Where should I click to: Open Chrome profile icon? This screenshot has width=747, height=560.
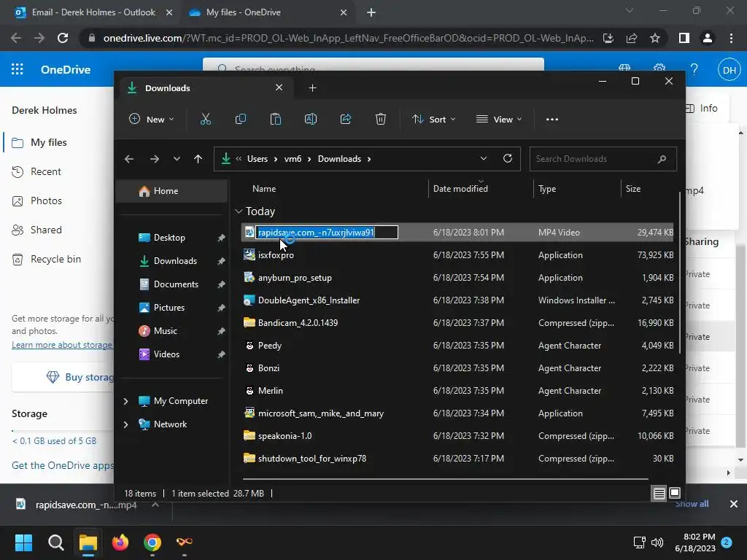click(708, 38)
